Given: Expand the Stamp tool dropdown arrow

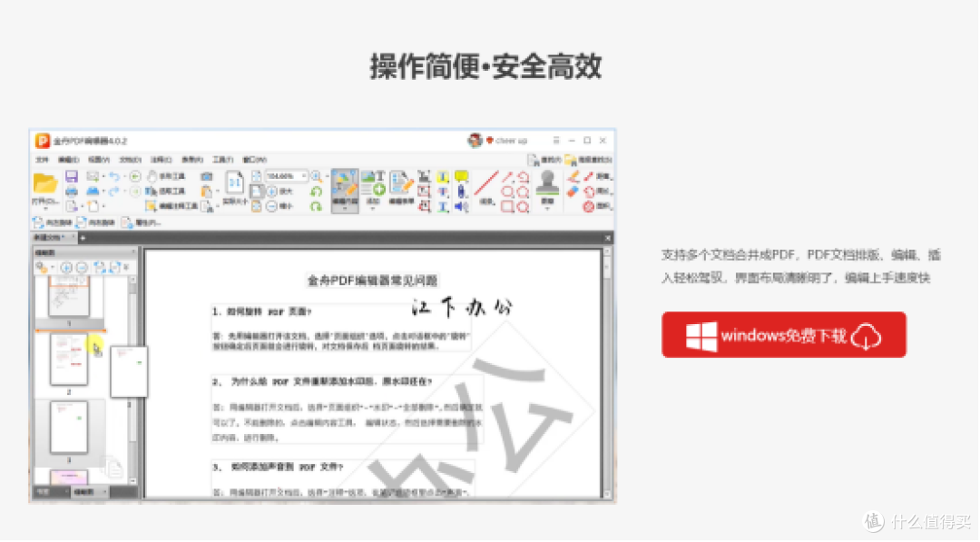Looking at the screenshot, I should tap(547, 209).
